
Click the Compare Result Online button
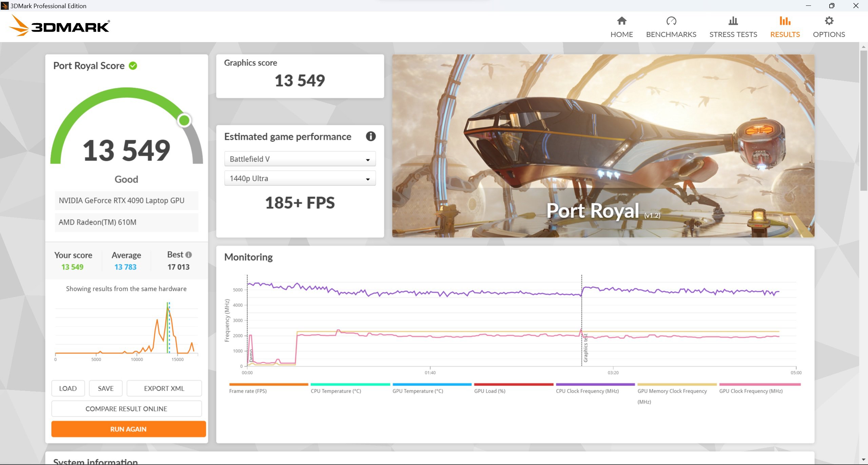point(126,409)
